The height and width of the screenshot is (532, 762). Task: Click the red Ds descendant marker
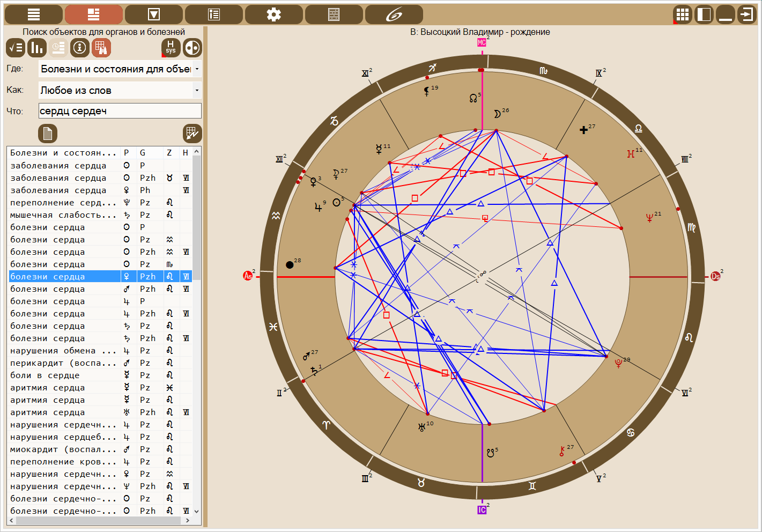click(x=715, y=276)
